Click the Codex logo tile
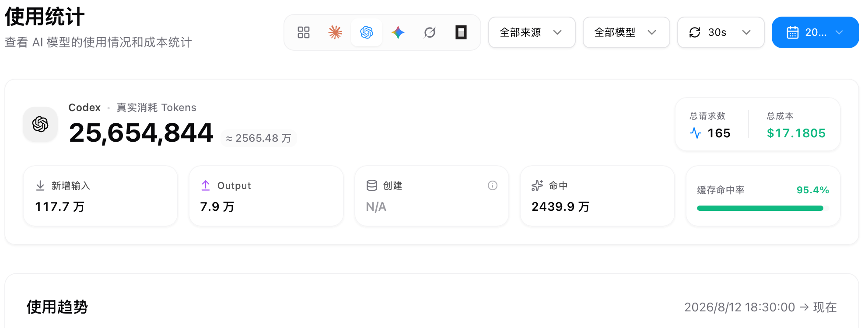 click(40, 124)
